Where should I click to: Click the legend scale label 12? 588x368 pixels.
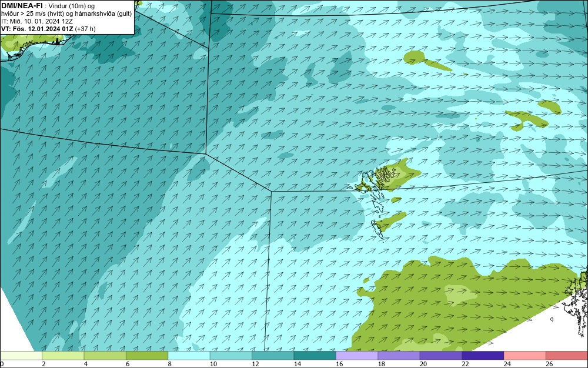pos(255,364)
